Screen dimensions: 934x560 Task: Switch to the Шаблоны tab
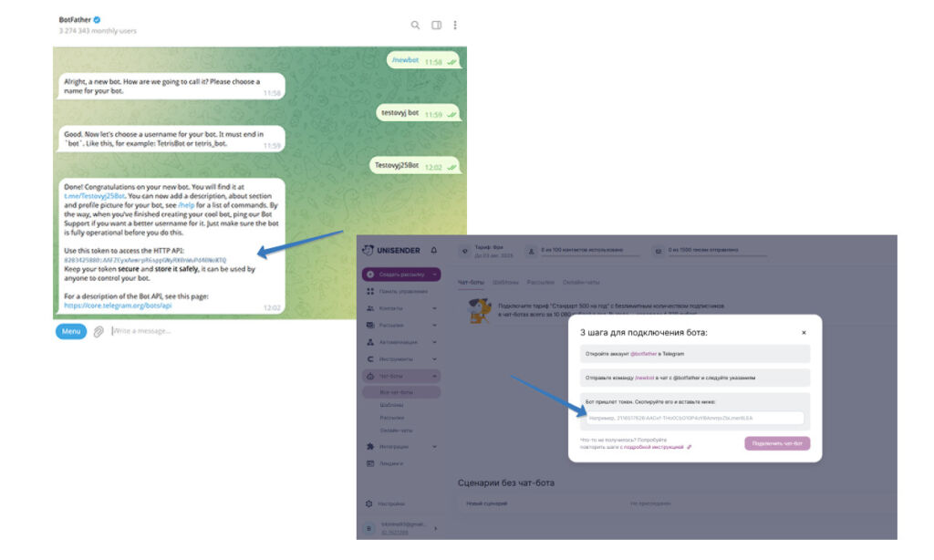(505, 283)
